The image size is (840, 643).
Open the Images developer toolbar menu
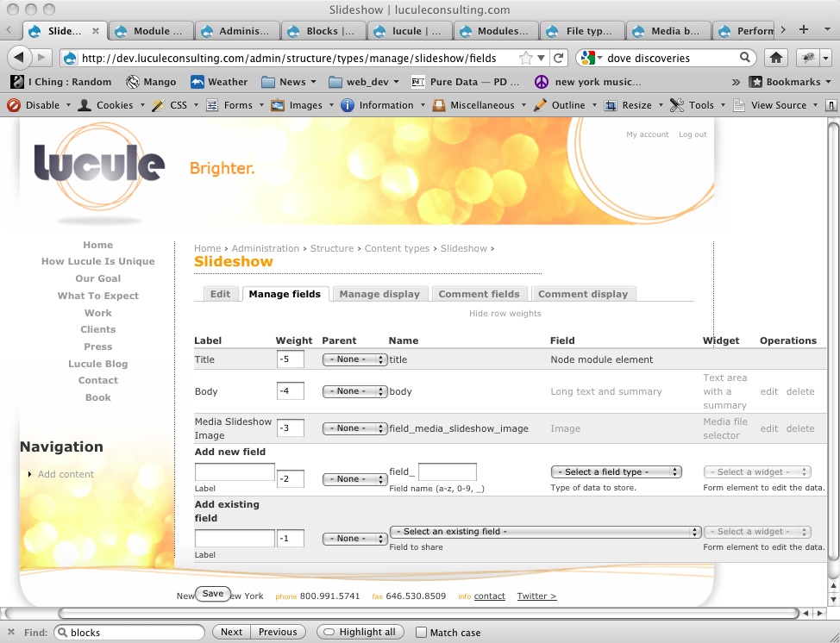(x=302, y=105)
